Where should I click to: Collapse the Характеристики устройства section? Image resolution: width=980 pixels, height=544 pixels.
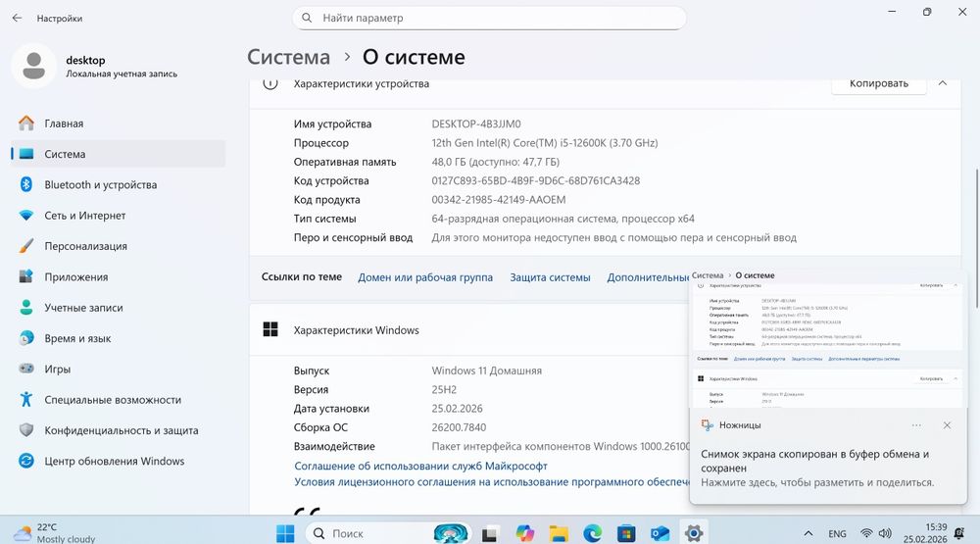coord(943,83)
